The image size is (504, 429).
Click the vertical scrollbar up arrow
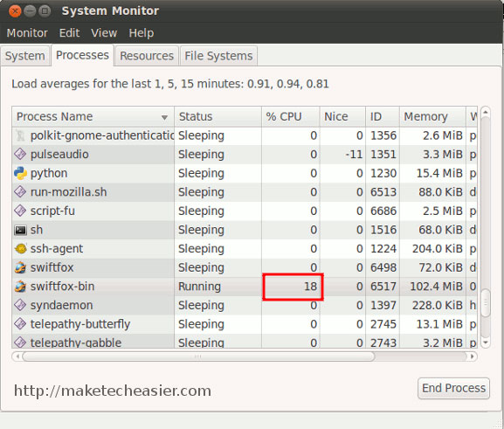coord(486,112)
